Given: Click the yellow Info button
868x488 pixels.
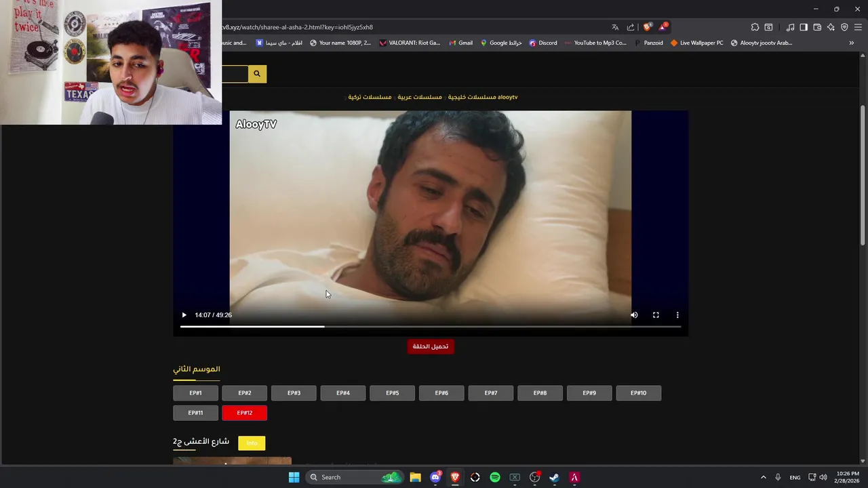Looking at the screenshot, I should point(252,443).
